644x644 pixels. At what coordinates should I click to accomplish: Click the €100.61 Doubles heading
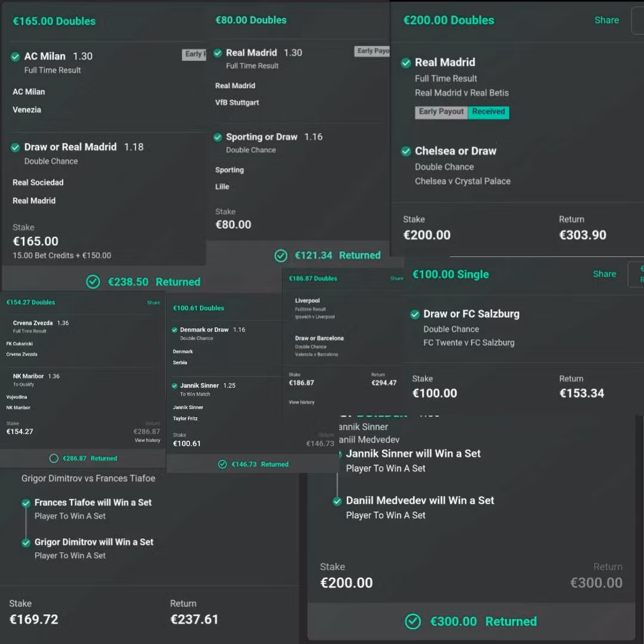coord(199,308)
